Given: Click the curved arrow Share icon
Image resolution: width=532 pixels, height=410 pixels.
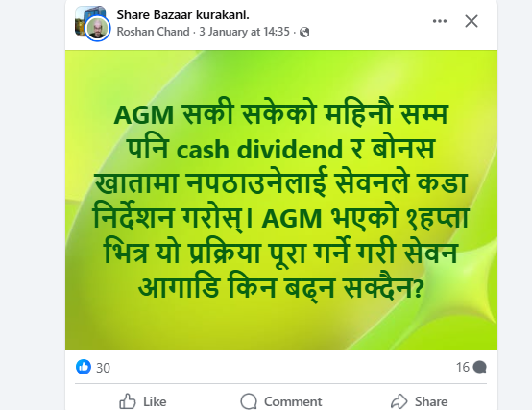Looking at the screenshot, I should pos(399,401).
